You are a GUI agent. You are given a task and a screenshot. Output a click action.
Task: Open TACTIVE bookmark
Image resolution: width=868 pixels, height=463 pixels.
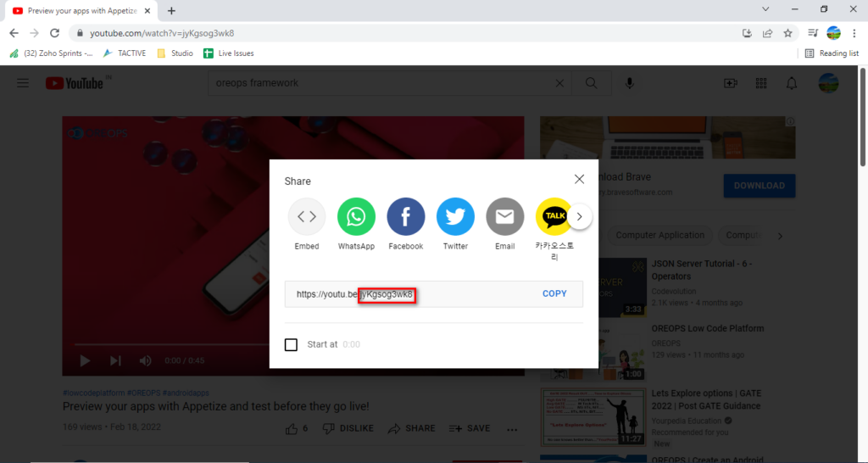click(x=125, y=53)
